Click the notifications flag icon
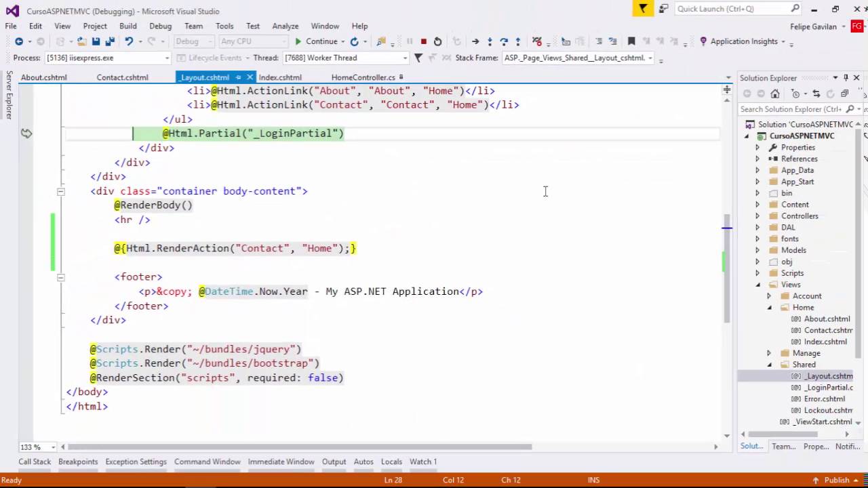The width and height of the screenshot is (868, 488). click(642, 9)
